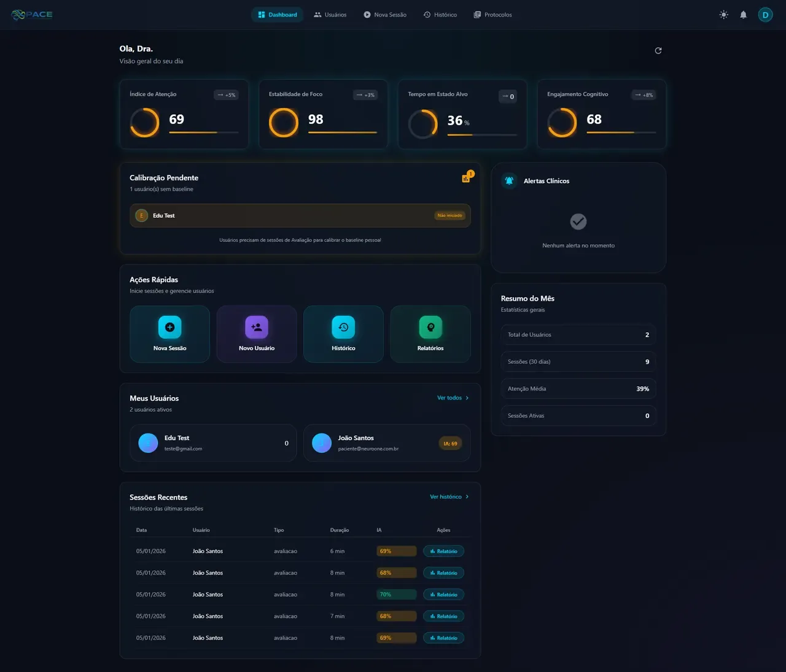Click the Engajamento Cognitivo progress ring
This screenshot has width=786, height=672.
click(562, 123)
